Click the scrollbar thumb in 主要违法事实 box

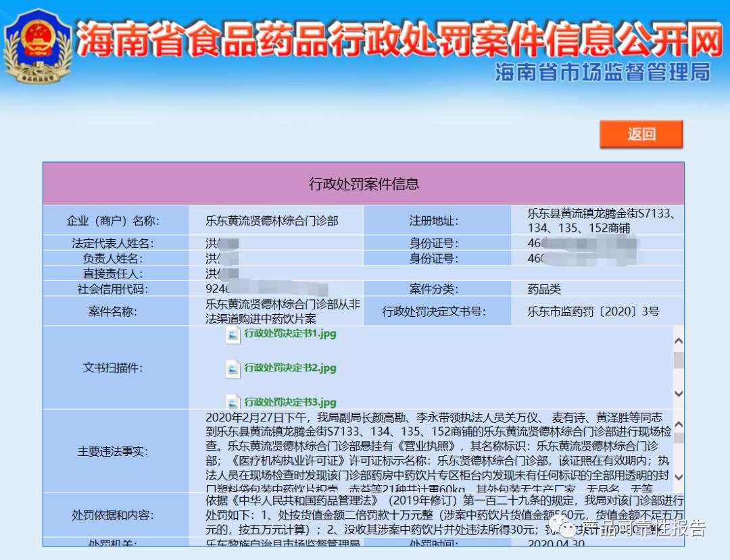pos(678,438)
